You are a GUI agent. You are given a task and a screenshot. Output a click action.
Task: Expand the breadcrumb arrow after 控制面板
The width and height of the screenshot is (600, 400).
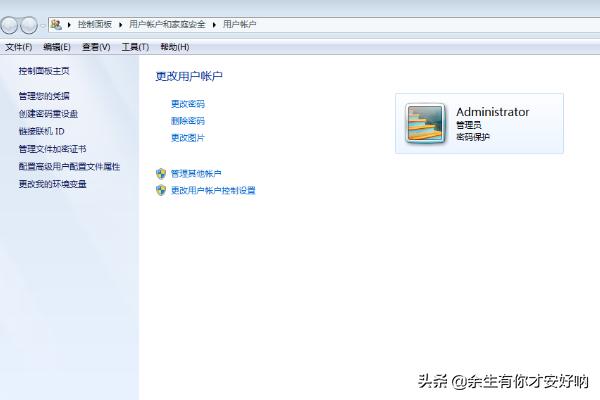coord(121,23)
